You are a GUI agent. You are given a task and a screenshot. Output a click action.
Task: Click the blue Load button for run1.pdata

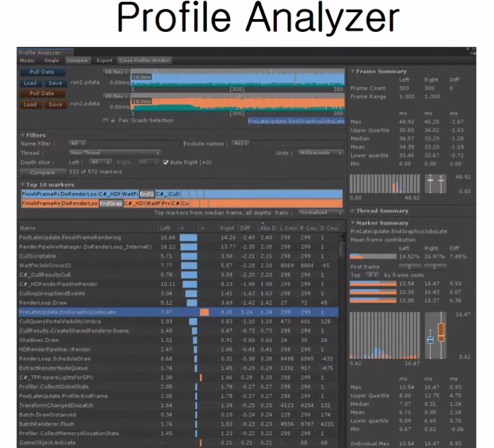click(x=30, y=83)
